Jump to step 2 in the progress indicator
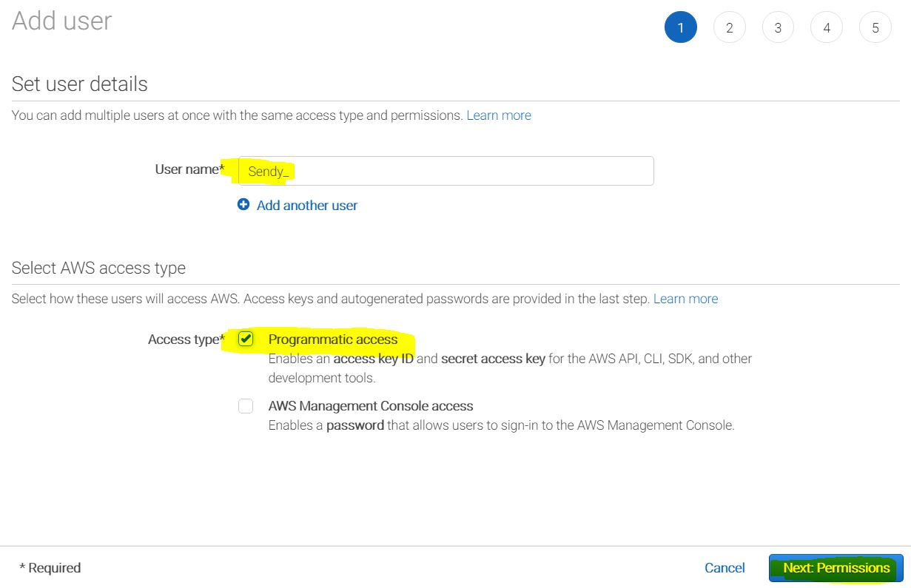 point(729,28)
